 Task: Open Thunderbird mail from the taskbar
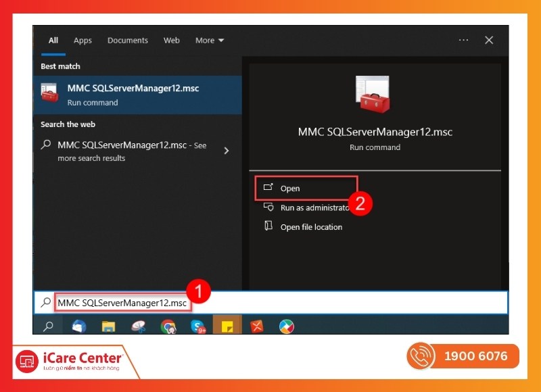pos(78,326)
